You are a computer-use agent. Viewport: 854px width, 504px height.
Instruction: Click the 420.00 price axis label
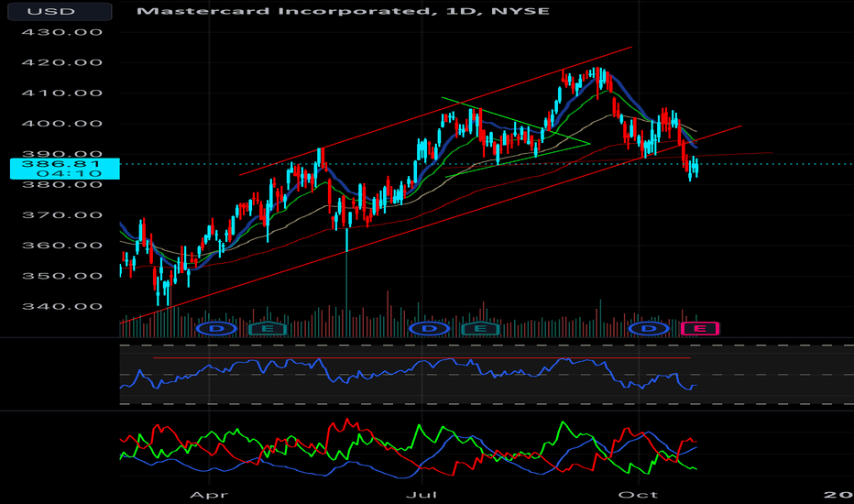62,62
